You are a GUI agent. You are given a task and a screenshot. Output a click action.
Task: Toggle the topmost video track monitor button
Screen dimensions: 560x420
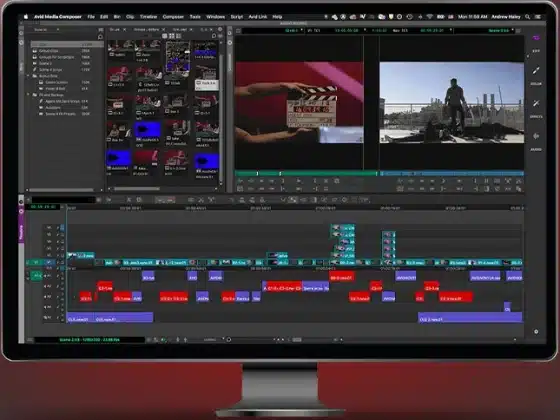click(x=62, y=228)
